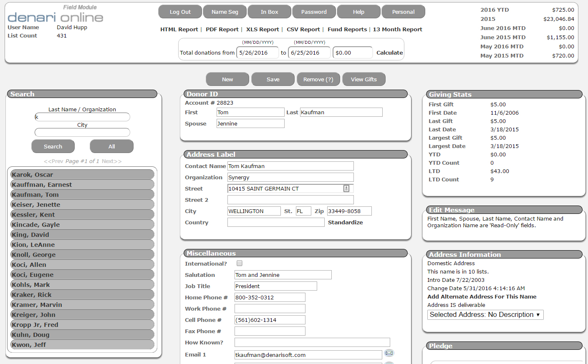Select Koci, Eugene from the results list
Screen dimensions: 588x364
(82, 275)
